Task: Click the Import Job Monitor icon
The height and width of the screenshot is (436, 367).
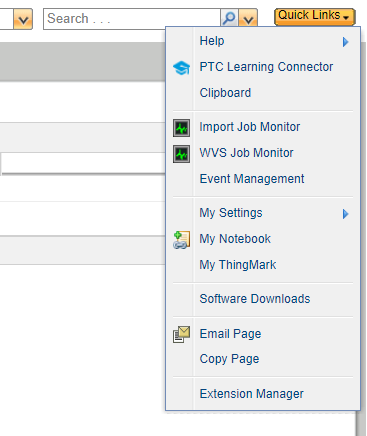Action: click(181, 128)
